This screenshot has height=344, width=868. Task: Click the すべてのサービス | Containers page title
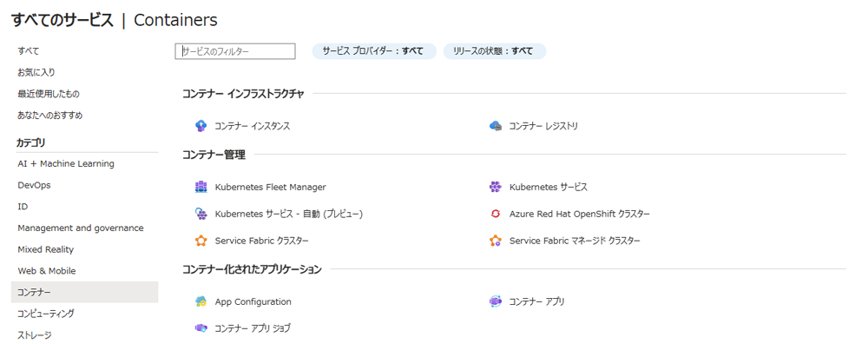click(x=115, y=20)
